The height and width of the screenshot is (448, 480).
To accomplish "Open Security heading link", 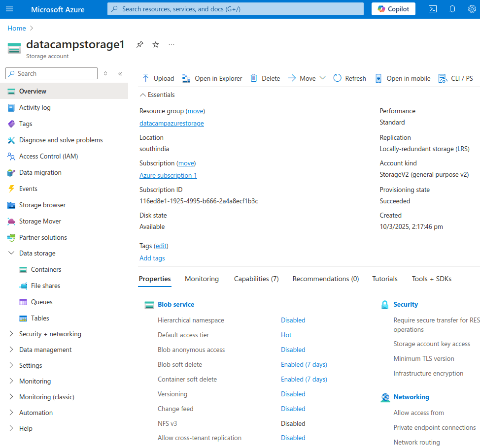I will 405,305.
